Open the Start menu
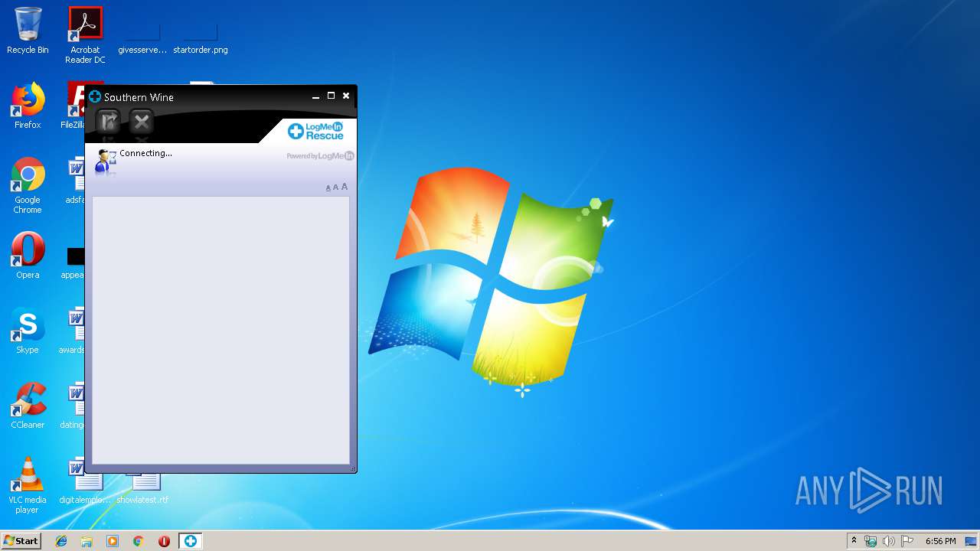Image resolution: width=980 pixels, height=551 pixels. 21,540
